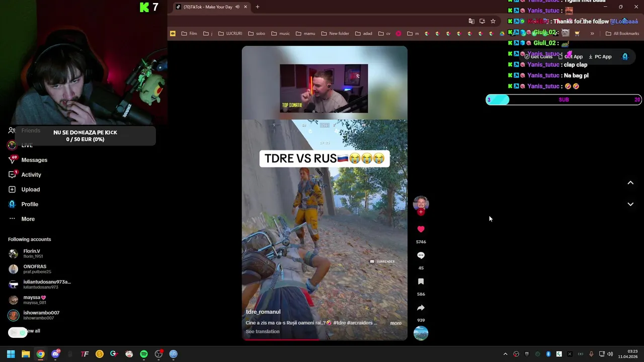The width and height of the screenshot is (644, 362).
Task: Open the creator's avatar beside the video
Action: point(421,203)
